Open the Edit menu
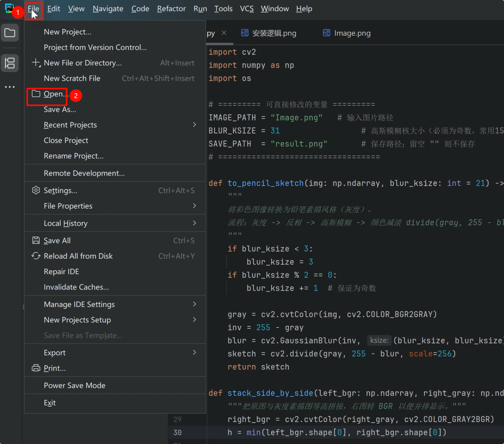 pyautogui.click(x=54, y=9)
